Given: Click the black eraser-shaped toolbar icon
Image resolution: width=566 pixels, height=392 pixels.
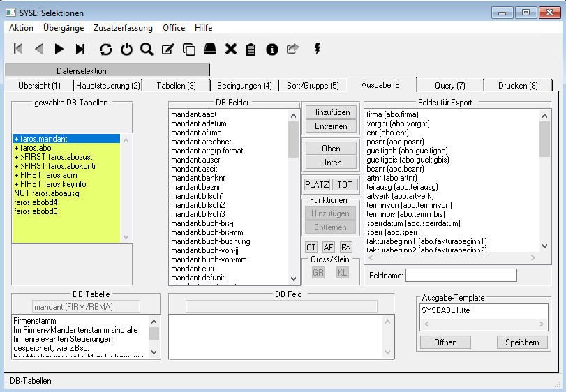Looking at the screenshot, I should click(x=210, y=49).
